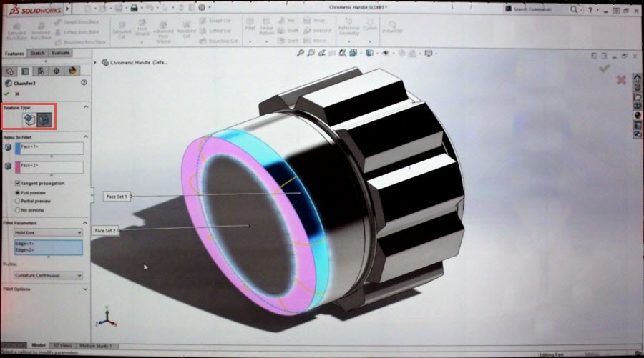
Task: Open the Help question mark in title bar
Action: click(590, 9)
